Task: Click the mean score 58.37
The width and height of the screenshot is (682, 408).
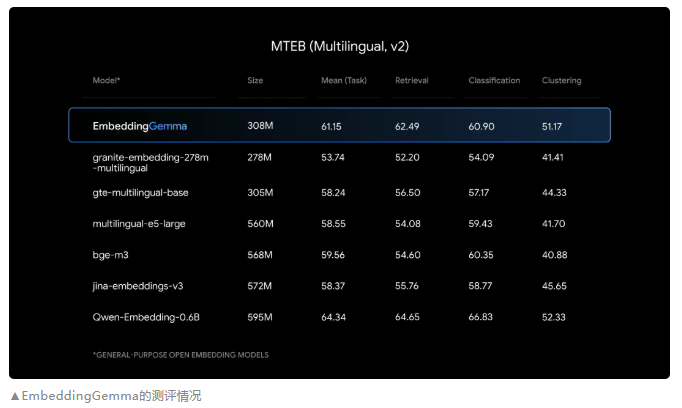Action: tap(333, 286)
